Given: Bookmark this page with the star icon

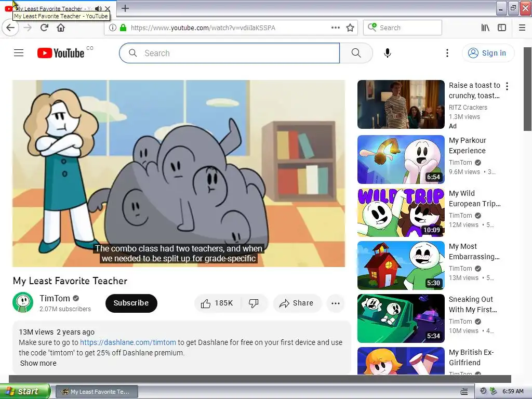Looking at the screenshot, I should 350,28.
